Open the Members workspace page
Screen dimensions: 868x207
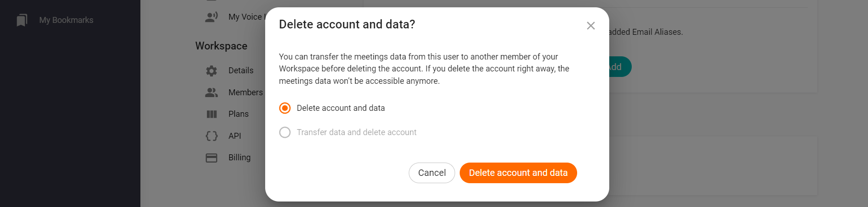pos(245,93)
